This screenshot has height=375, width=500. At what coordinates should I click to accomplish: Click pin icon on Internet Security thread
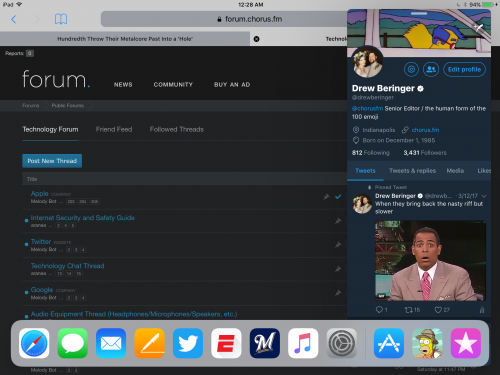pos(338,221)
